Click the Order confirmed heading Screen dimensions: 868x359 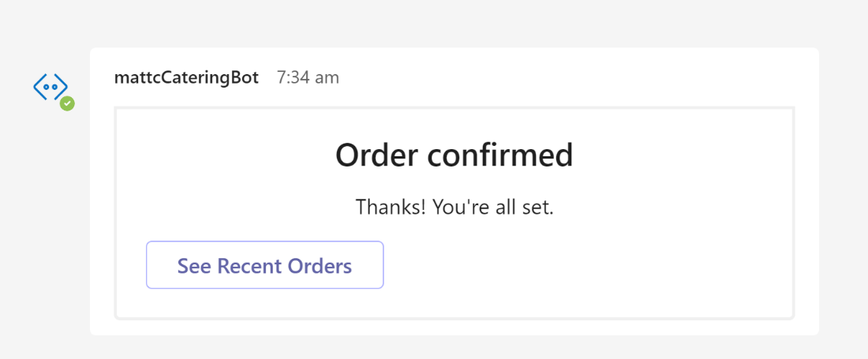tap(454, 156)
